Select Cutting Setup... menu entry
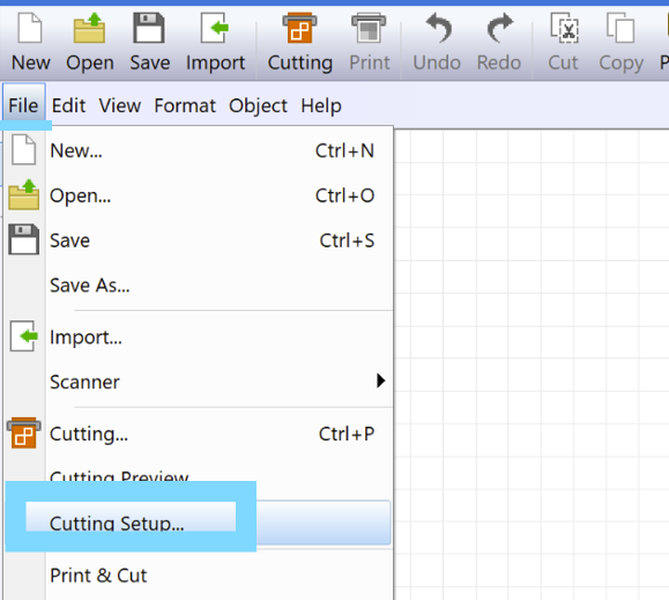 [198, 523]
